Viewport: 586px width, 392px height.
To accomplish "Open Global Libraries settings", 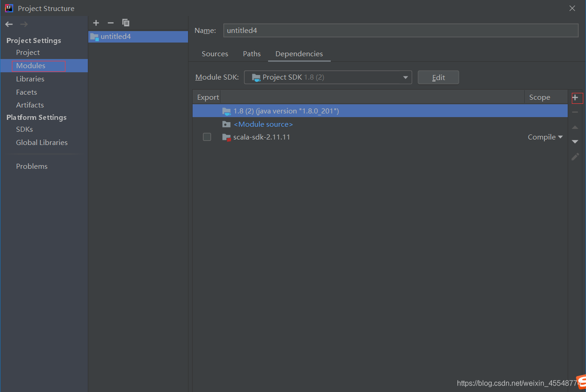I will [42, 143].
